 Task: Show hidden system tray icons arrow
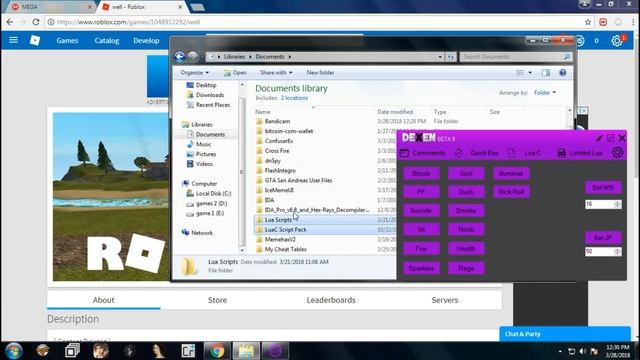coord(560,351)
